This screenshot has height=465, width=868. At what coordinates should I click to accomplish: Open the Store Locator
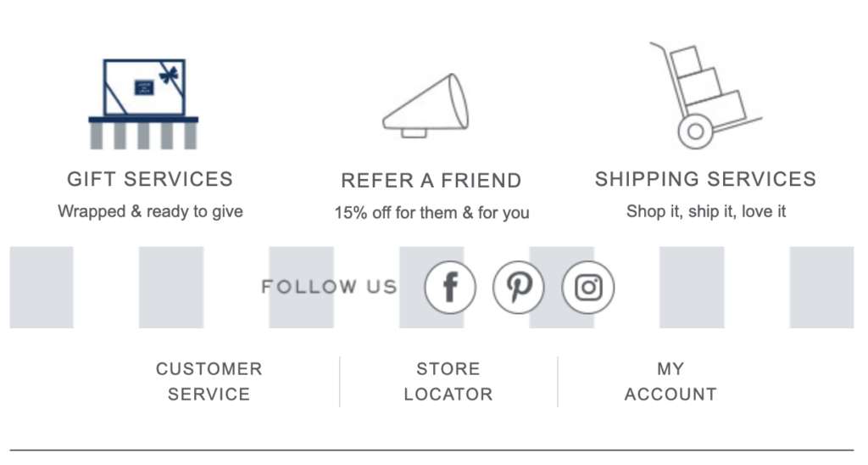(448, 382)
